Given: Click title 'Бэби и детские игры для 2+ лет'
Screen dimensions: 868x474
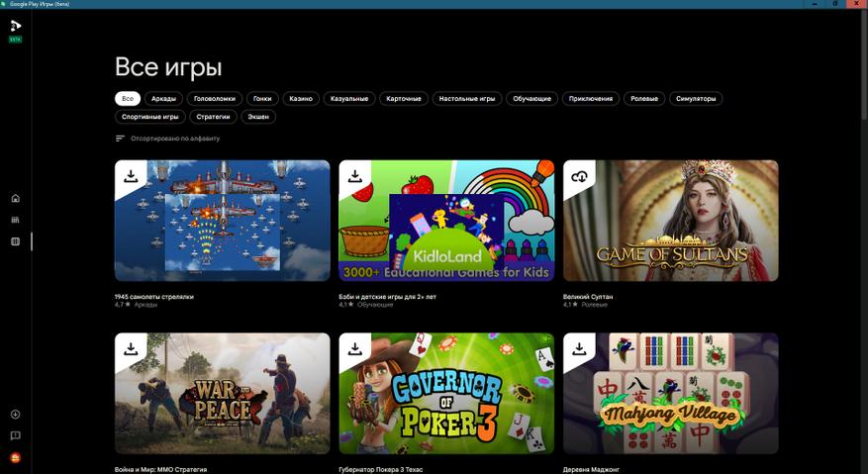Looking at the screenshot, I should tap(388, 297).
